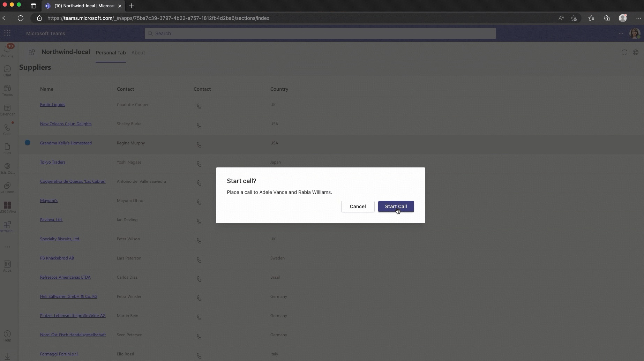
Task: Open the browser Collections icon
Action: coord(607,18)
